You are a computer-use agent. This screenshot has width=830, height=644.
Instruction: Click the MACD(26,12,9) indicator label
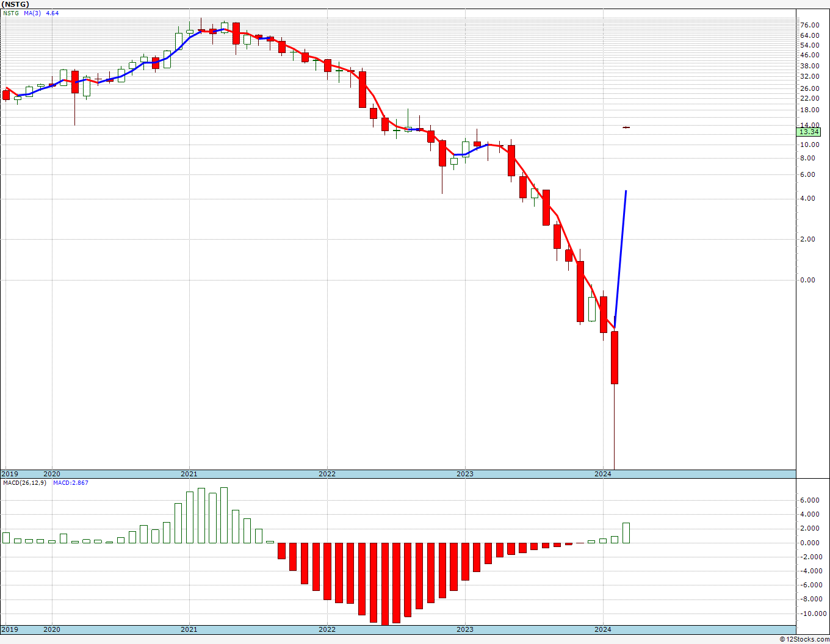coord(25,483)
